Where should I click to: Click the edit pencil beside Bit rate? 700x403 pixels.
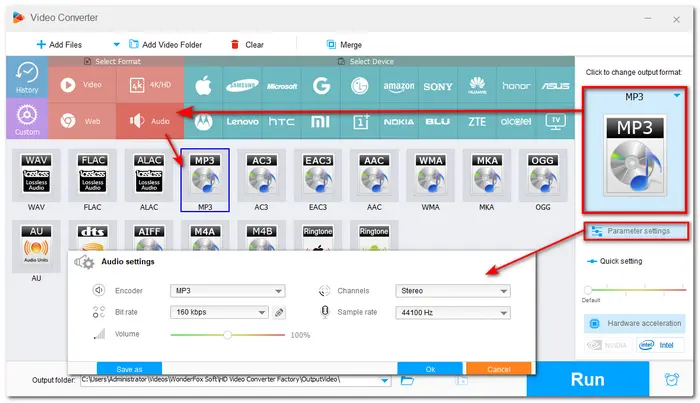(x=279, y=313)
